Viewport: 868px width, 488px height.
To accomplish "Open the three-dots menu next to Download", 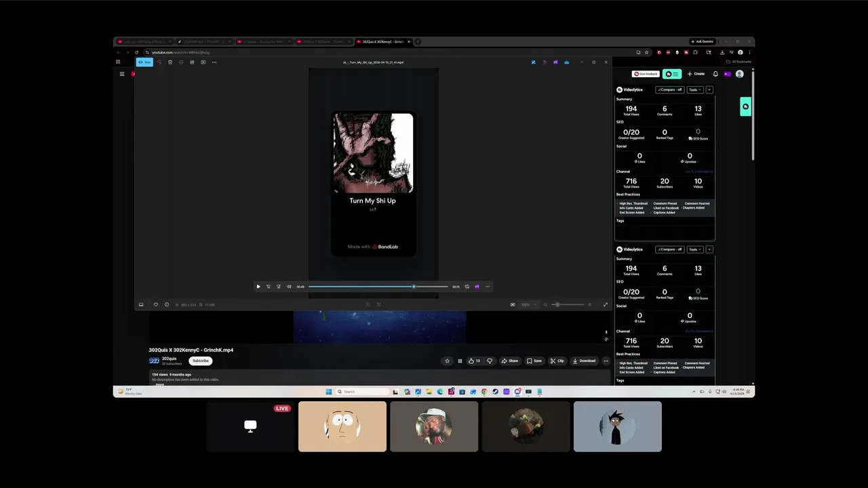I will point(606,361).
